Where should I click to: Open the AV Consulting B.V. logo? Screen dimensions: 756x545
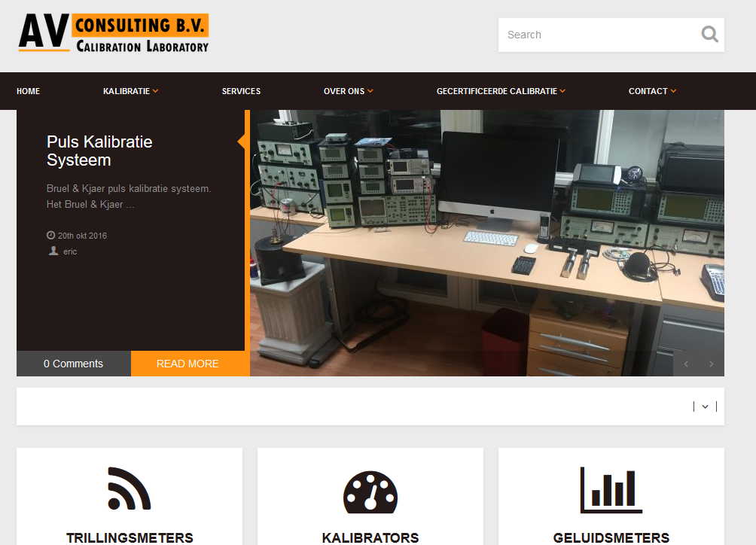[114, 33]
